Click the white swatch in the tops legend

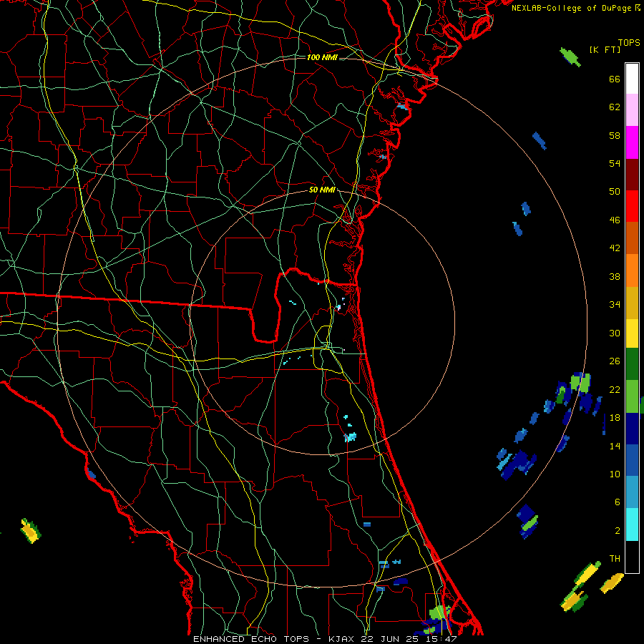point(632,79)
